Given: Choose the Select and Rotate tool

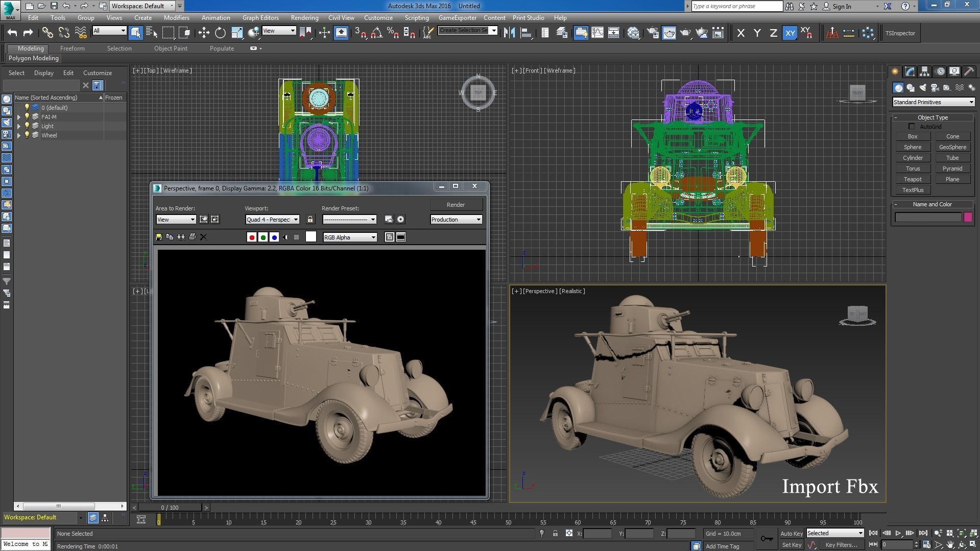Looking at the screenshot, I should (x=220, y=33).
